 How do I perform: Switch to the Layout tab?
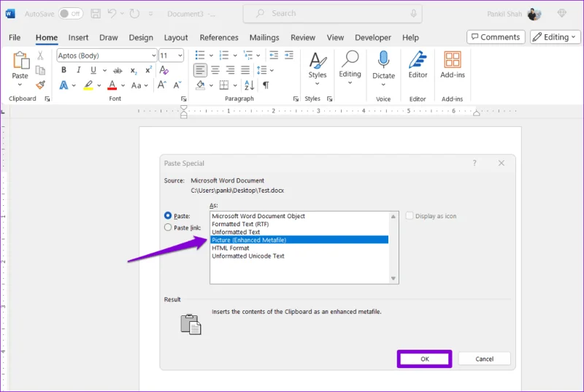pos(176,38)
